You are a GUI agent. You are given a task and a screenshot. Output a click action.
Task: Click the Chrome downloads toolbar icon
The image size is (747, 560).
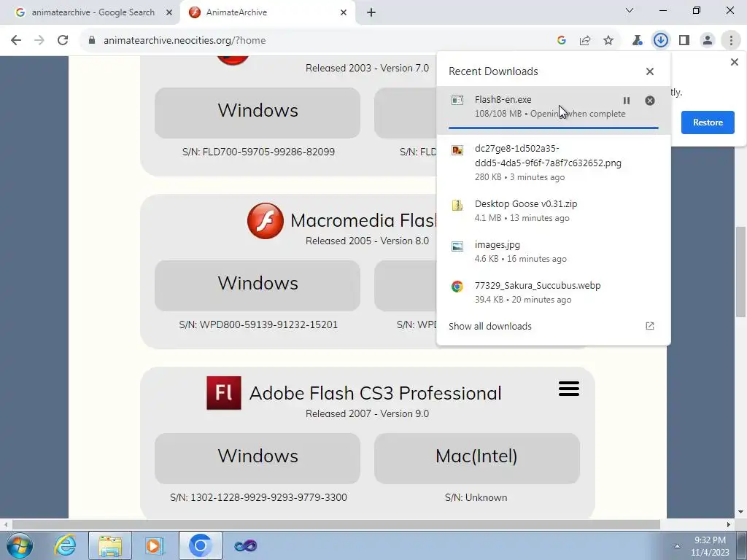pos(661,41)
